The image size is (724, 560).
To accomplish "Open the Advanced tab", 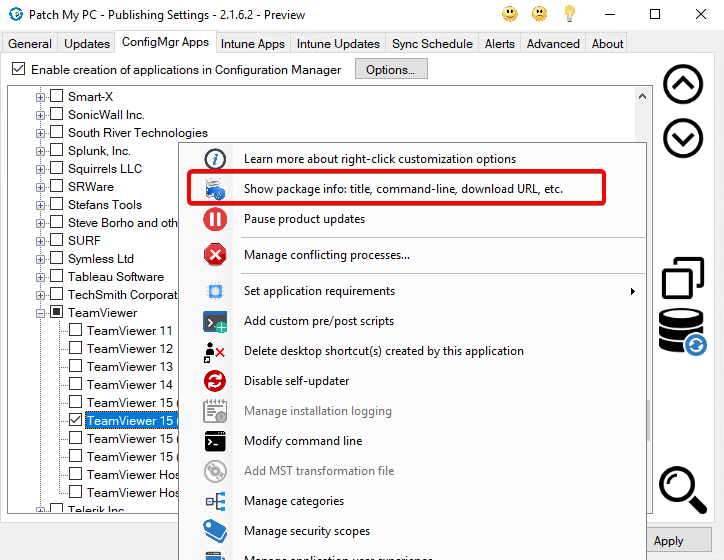I will (x=553, y=44).
